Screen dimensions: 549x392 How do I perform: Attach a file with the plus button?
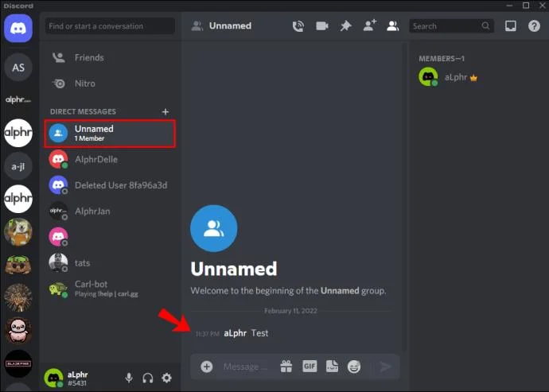(x=207, y=367)
